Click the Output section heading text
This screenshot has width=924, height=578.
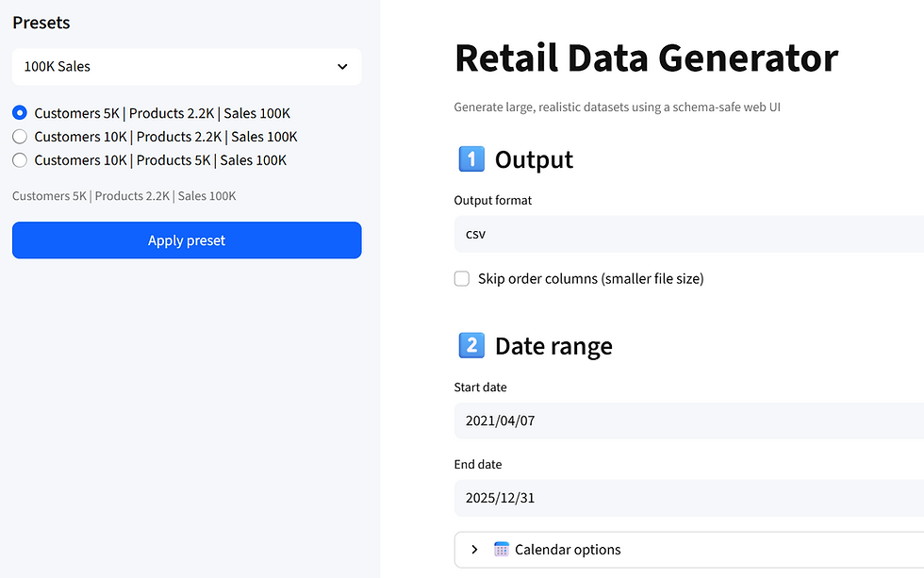[x=534, y=159]
